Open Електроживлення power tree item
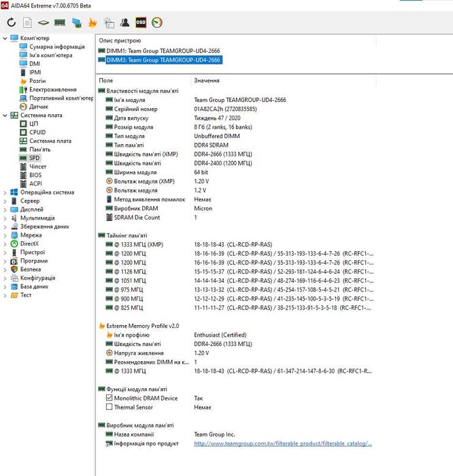This screenshot has width=453, height=476. (48, 90)
